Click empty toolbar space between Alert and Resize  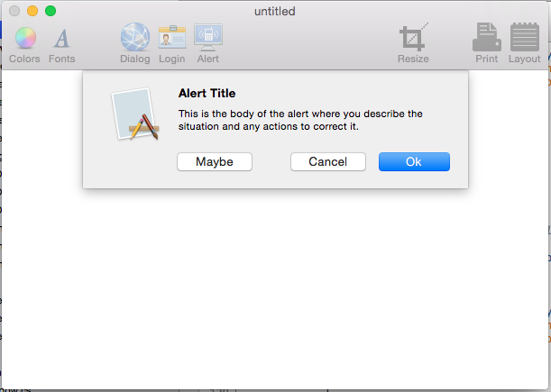(309, 42)
